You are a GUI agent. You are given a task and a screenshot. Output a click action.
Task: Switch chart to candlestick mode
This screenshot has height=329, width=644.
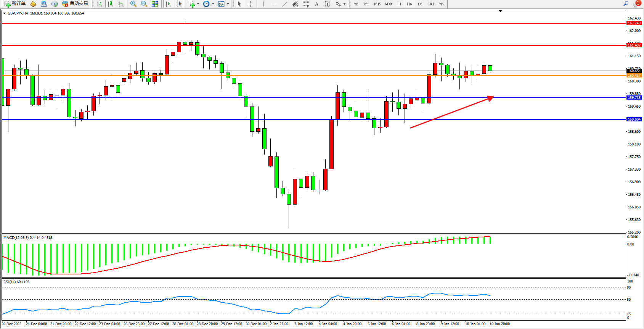tap(110, 4)
